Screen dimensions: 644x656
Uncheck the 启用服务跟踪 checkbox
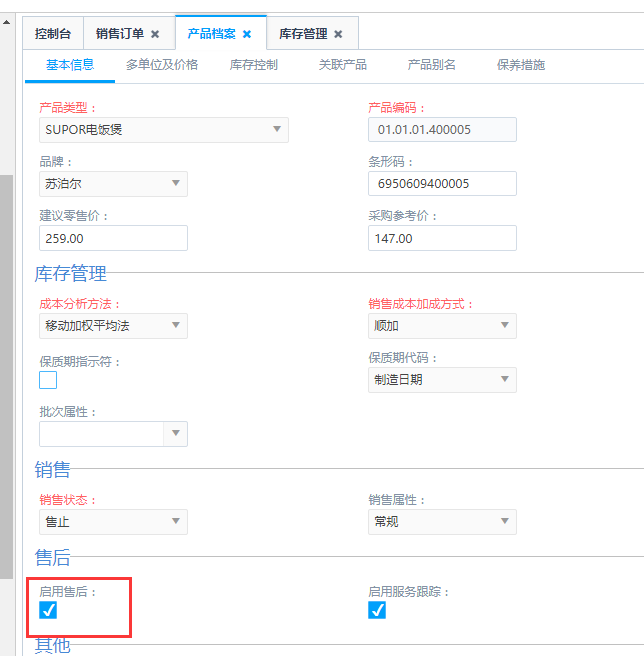click(x=377, y=610)
